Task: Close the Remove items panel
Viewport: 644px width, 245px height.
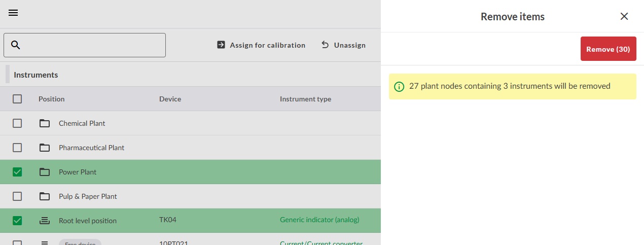Action: click(x=624, y=16)
